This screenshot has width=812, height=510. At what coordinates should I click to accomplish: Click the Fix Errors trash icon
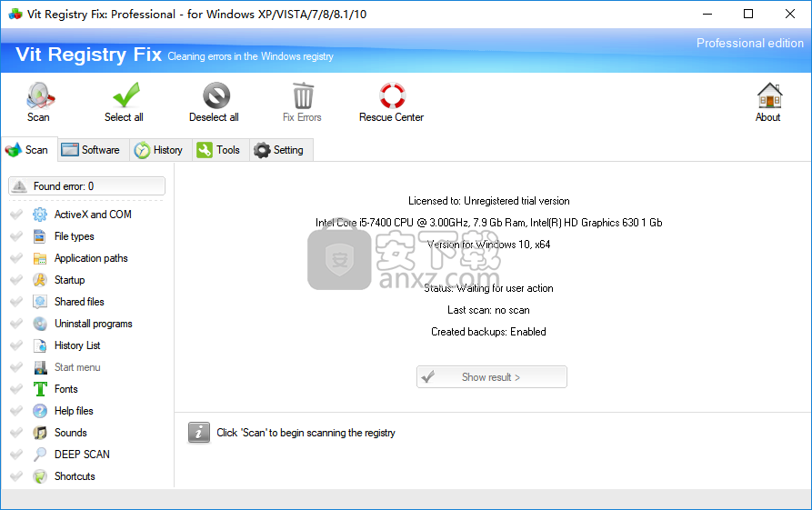click(303, 95)
